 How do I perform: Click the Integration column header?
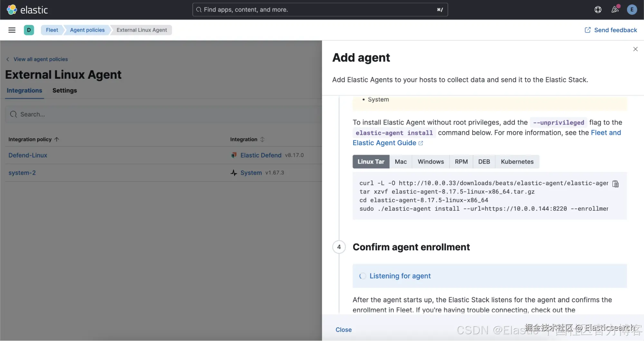pyautogui.click(x=244, y=139)
